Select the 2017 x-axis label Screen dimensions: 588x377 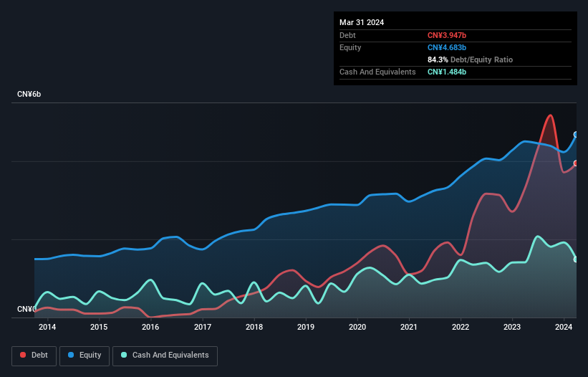tap(203, 327)
